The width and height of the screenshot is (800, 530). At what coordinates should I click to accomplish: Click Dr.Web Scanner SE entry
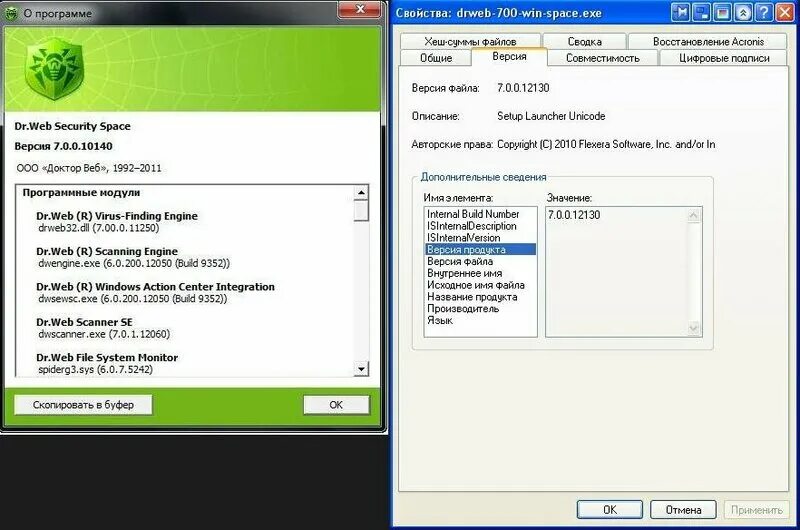(x=84, y=322)
